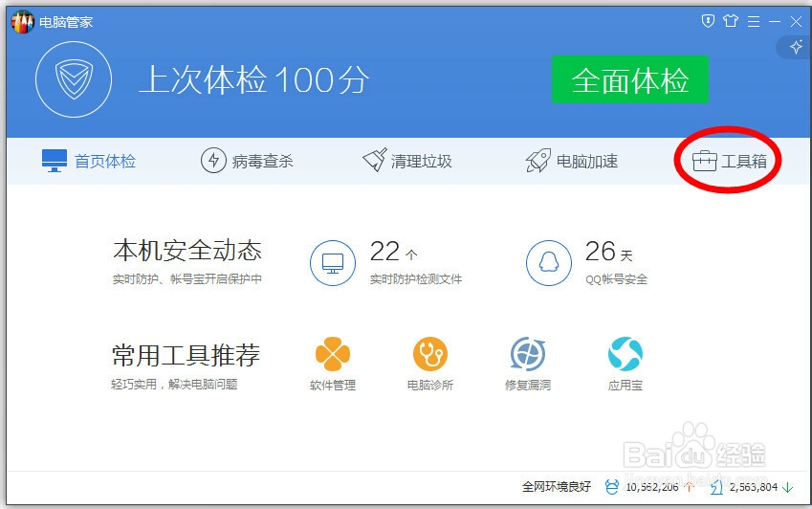Image resolution: width=812 pixels, height=509 pixels.
Task: Launch 电脑诊所 stethoscope icon
Action: (429, 354)
